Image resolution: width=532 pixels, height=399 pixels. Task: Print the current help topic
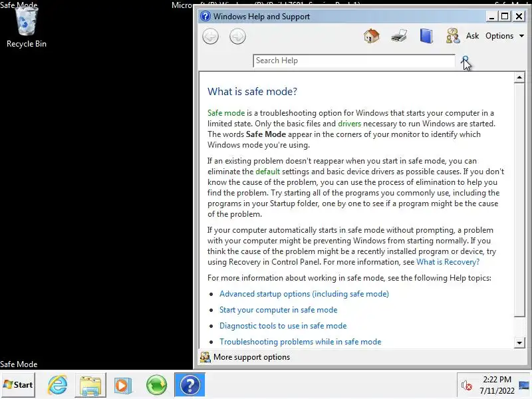[x=399, y=36]
